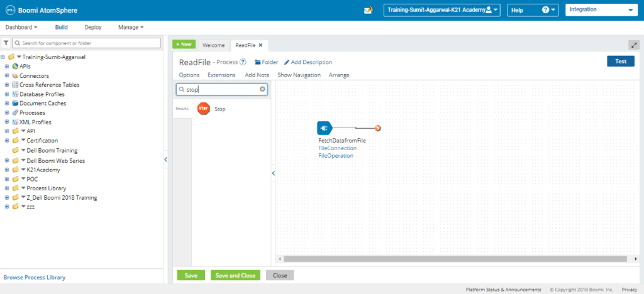The image size is (644, 294).
Task: Click Arrange in process toolbar
Action: coord(339,75)
